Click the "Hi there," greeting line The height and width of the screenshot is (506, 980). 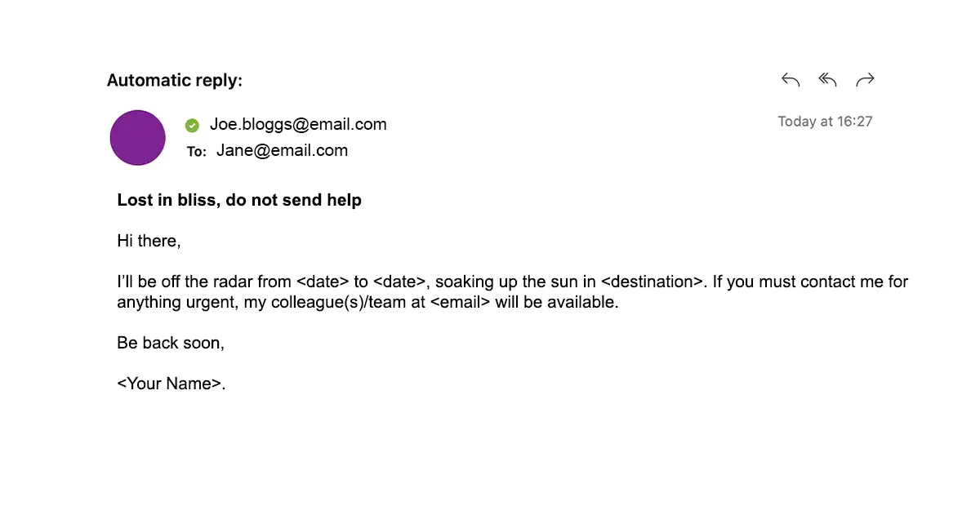tap(149, 241)
